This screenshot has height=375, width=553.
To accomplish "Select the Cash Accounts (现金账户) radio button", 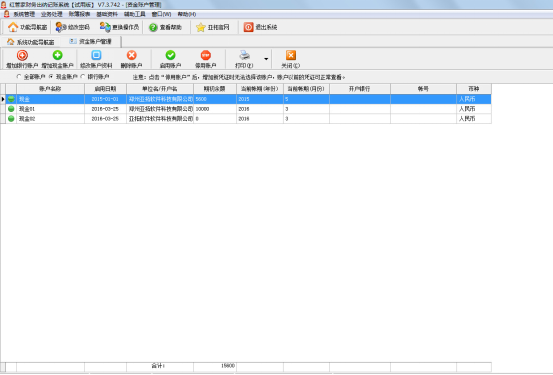I will coord(51,76).
